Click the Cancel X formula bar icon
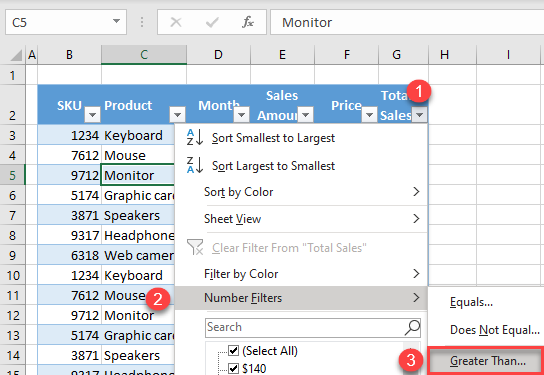This screenshot has width=544, height=375. pyautogui.click(x=176, y=23)
